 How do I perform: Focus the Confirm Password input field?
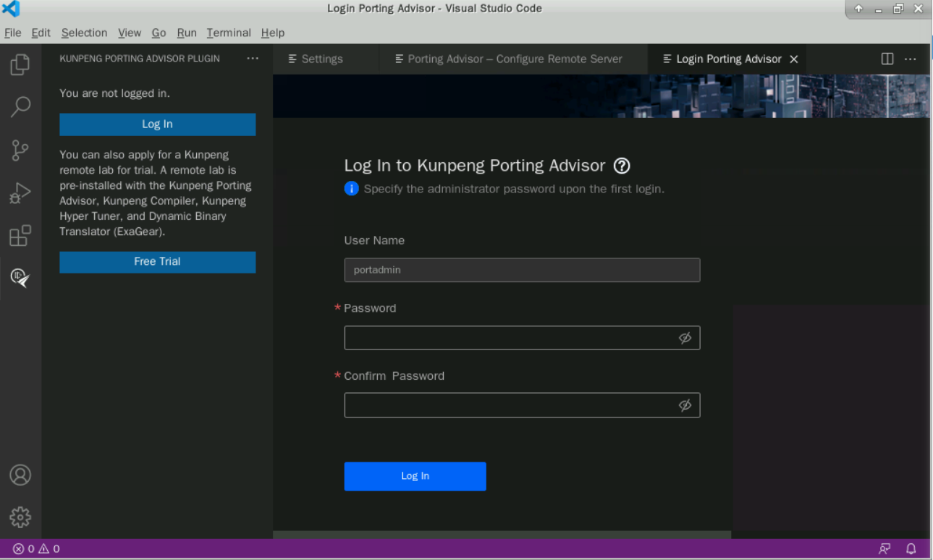tap(522, 405)
